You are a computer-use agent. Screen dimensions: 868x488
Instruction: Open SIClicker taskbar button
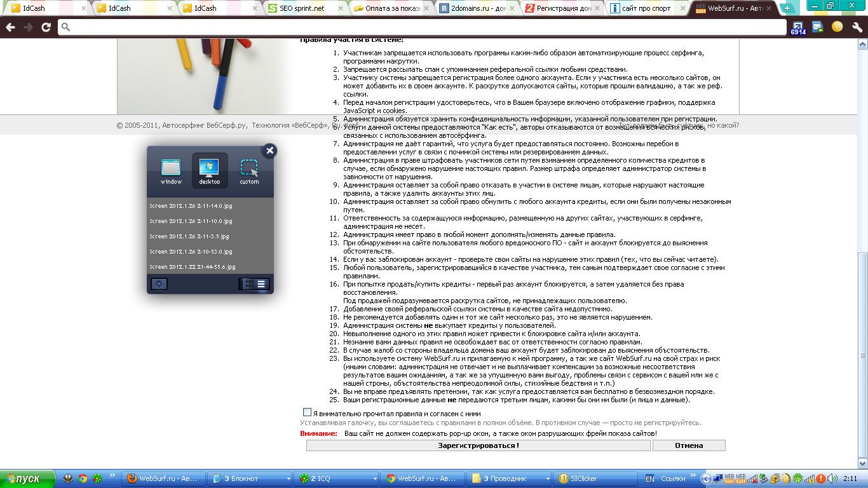coord(596,478)
